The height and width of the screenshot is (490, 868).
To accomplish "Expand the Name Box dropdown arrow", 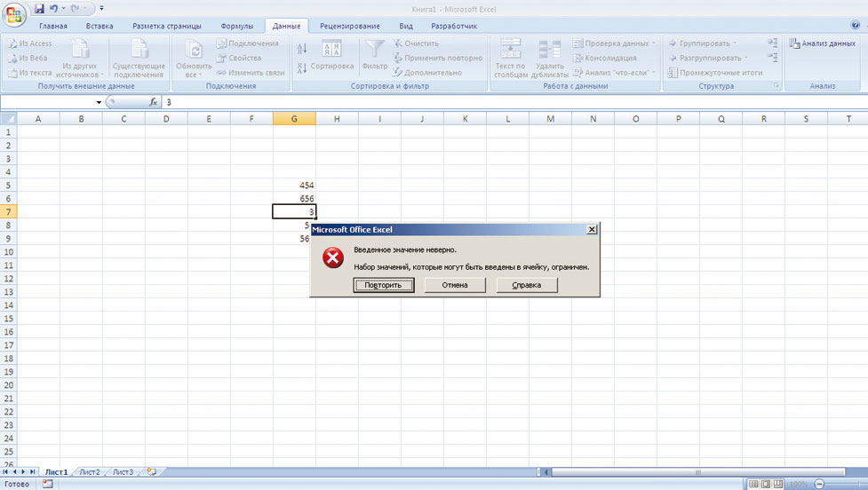I will pyautogui.click(x=99, y=102).
